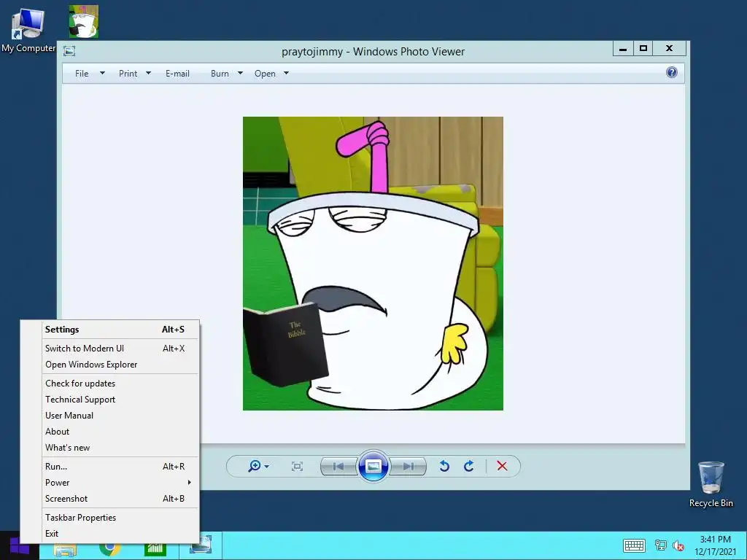Open the Print dropdown menu
Image resolution: width=747 pixels, height=560 pixels.
135,74
